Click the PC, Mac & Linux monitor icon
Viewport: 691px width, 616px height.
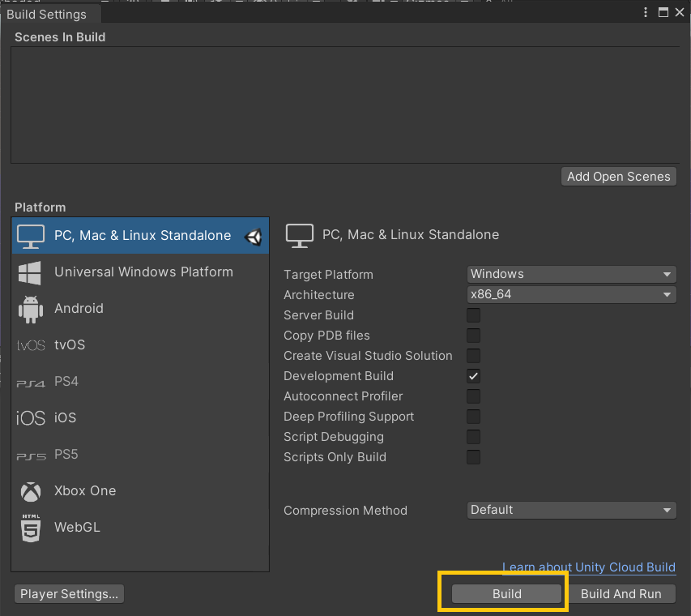point(31,236)
